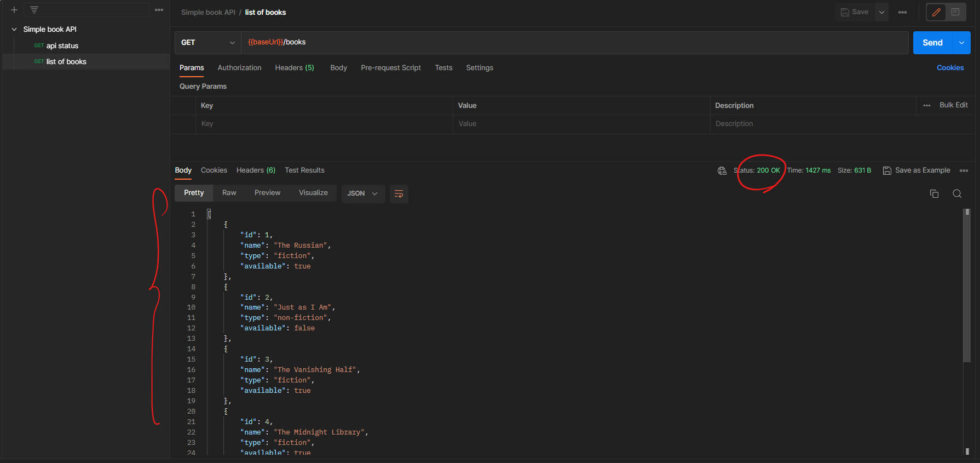Open the JSON format dropdown

(363, 193)
